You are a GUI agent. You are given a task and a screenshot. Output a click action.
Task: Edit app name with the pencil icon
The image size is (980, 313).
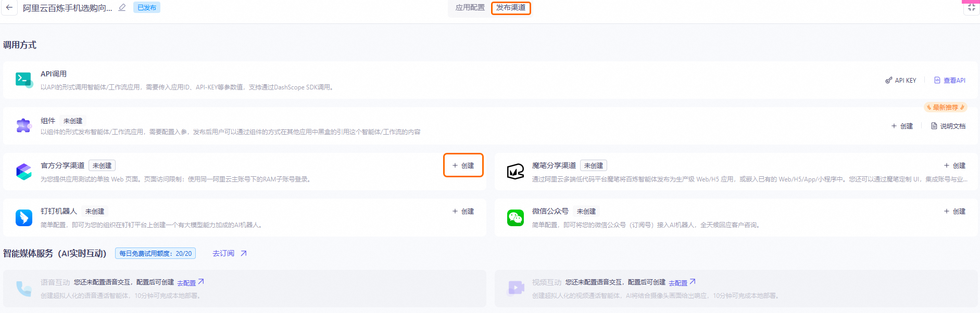tap(122, 8)
